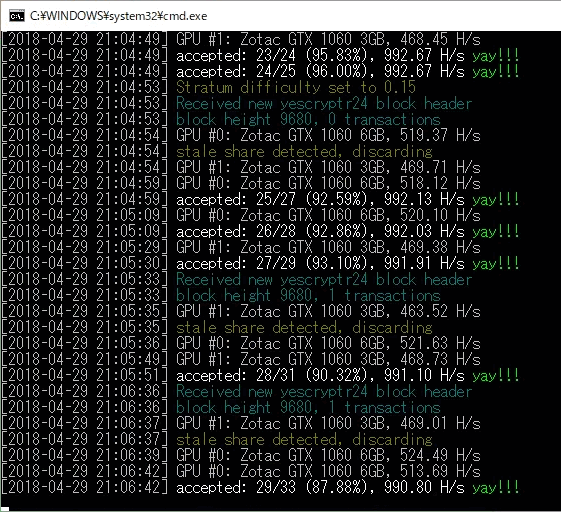
Task: Click the 'accepted: 28/31 (90.32%)' line
Action: (x=260, y=375)
